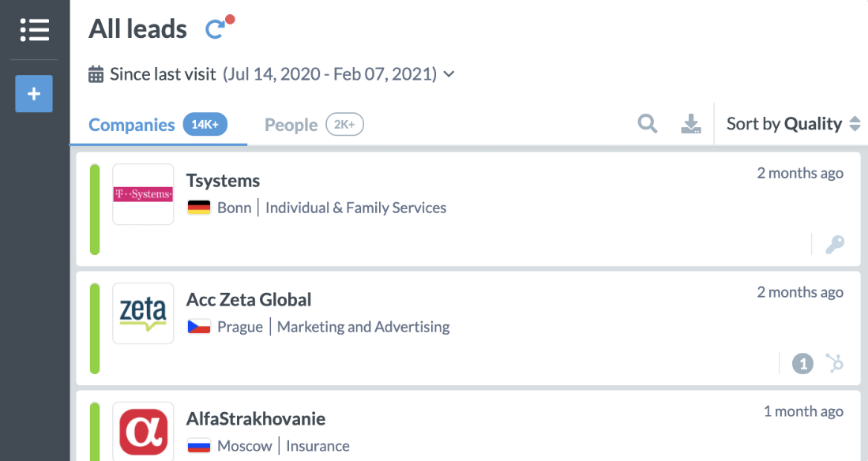Download leads with the export icon
Screen dimensions: 868x461
[x=691, y=124]
